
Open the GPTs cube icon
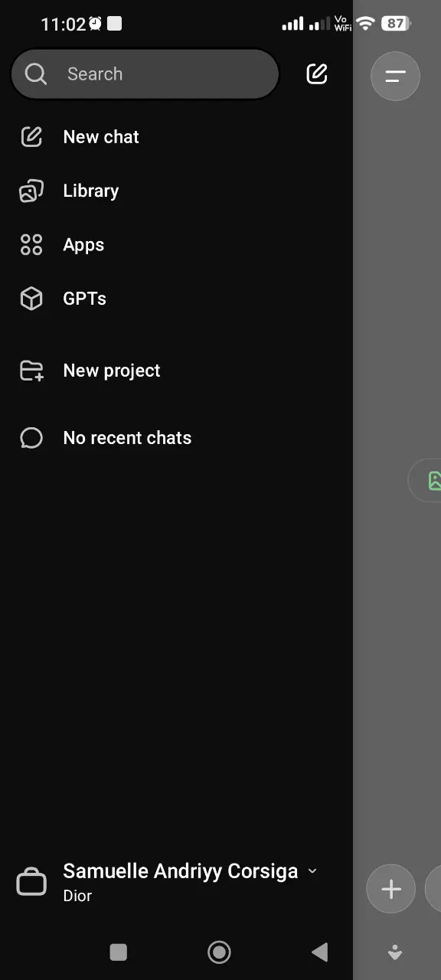click(x=31, y=299)
